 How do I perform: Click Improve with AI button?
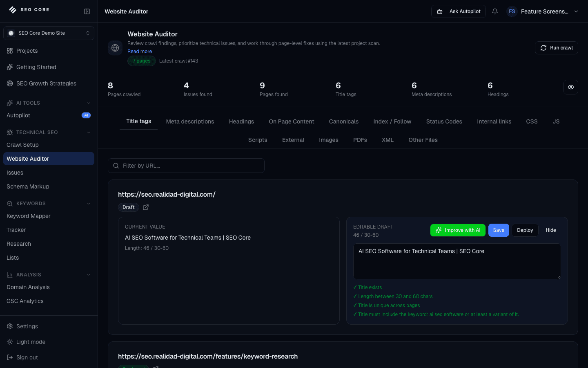[x=458, y=230]
